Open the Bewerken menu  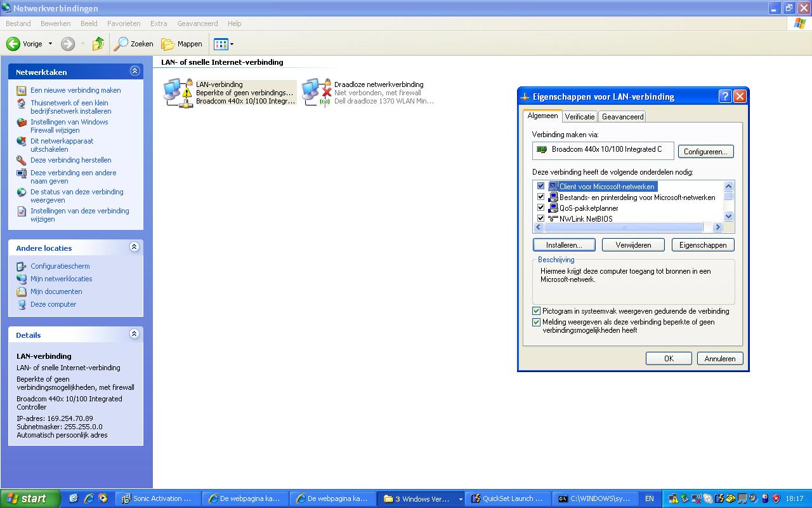point(56,23)
